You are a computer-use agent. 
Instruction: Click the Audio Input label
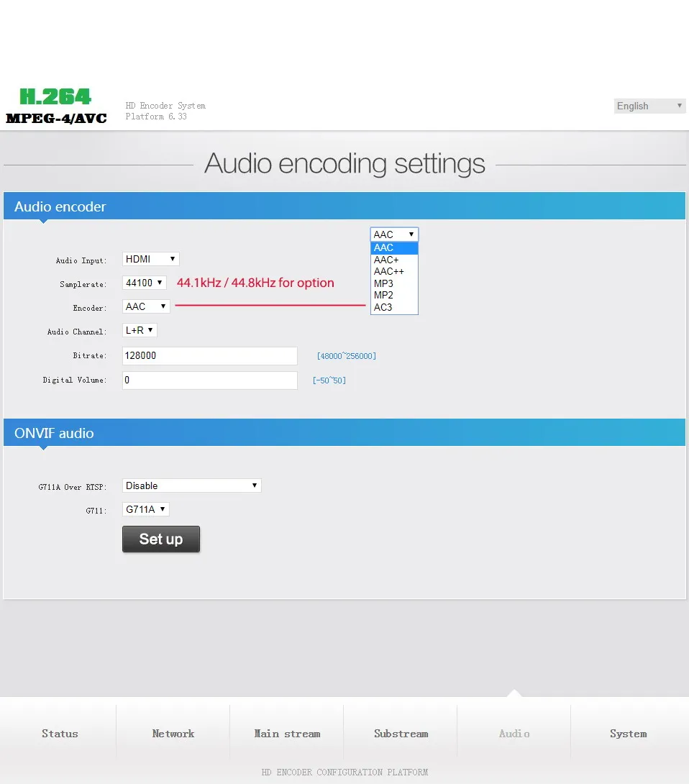tap(81, 260)
